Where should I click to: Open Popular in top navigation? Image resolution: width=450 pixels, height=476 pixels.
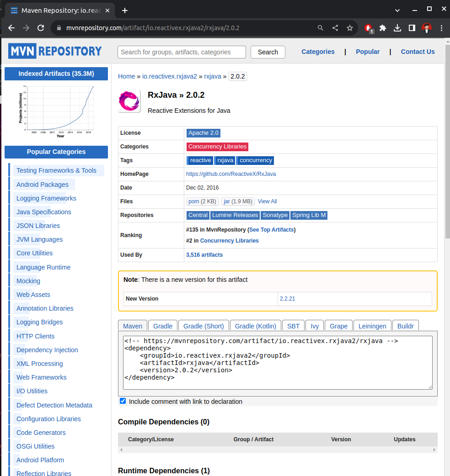pos(368,52)
